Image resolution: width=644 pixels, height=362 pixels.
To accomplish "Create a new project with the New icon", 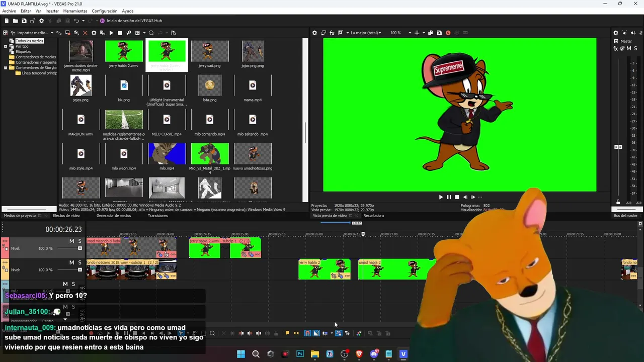I will pyautogui.click(x=7, y=21).
